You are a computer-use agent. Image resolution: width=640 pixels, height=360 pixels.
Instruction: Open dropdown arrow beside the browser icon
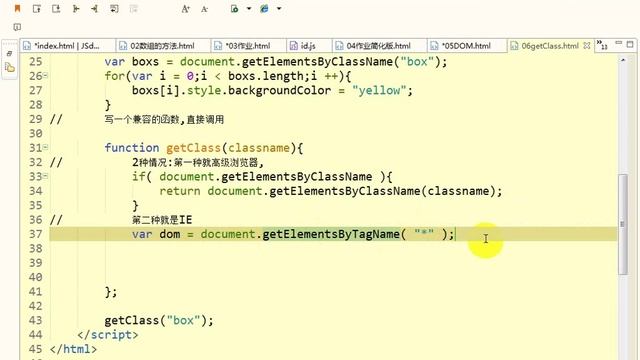[279, 9]
